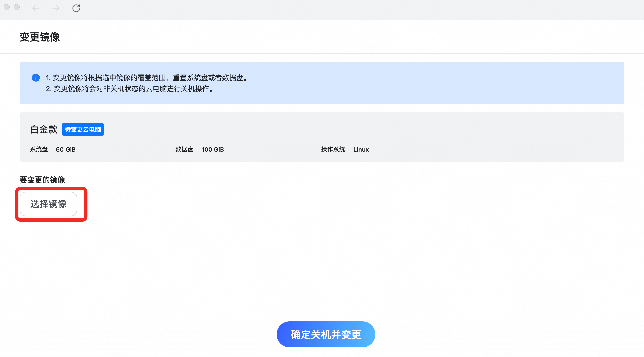Screen dimensions: 644x357
Task: Confirm with 确定关机并变更 button
Action: (x=326, y=334)
